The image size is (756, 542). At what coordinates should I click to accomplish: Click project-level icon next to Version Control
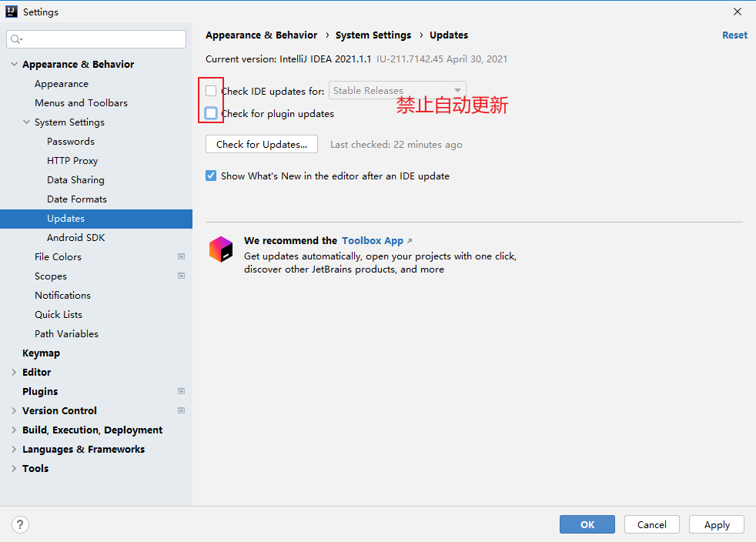[181, 410]
